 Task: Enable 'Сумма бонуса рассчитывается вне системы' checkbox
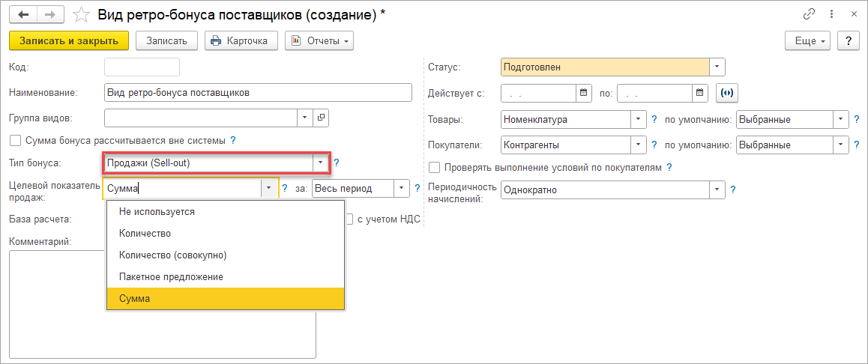pos(15,140)
